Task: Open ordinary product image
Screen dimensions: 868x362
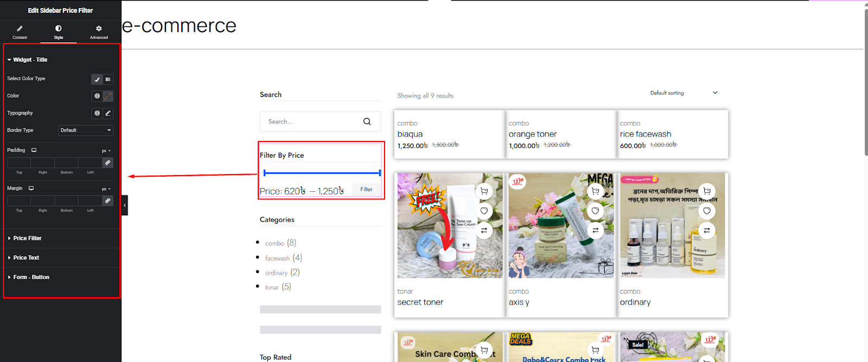Action: coord(672,225)
